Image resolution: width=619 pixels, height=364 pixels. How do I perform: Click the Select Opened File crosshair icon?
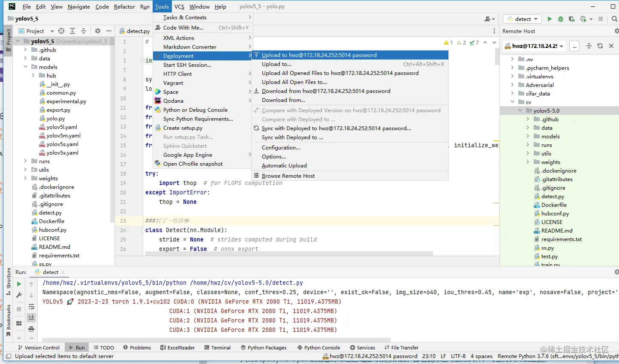(61, 31)
